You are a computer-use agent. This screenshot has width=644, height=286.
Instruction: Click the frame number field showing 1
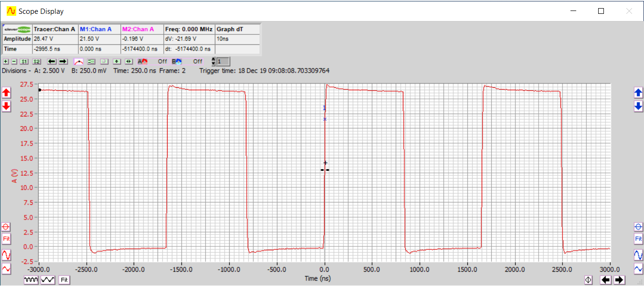click(223, 62)
